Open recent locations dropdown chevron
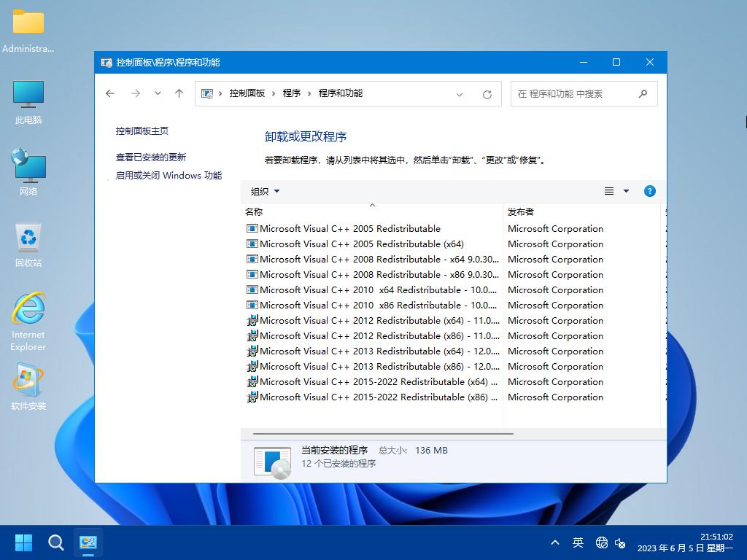This screenshot has width=747, height=560. 158,93
